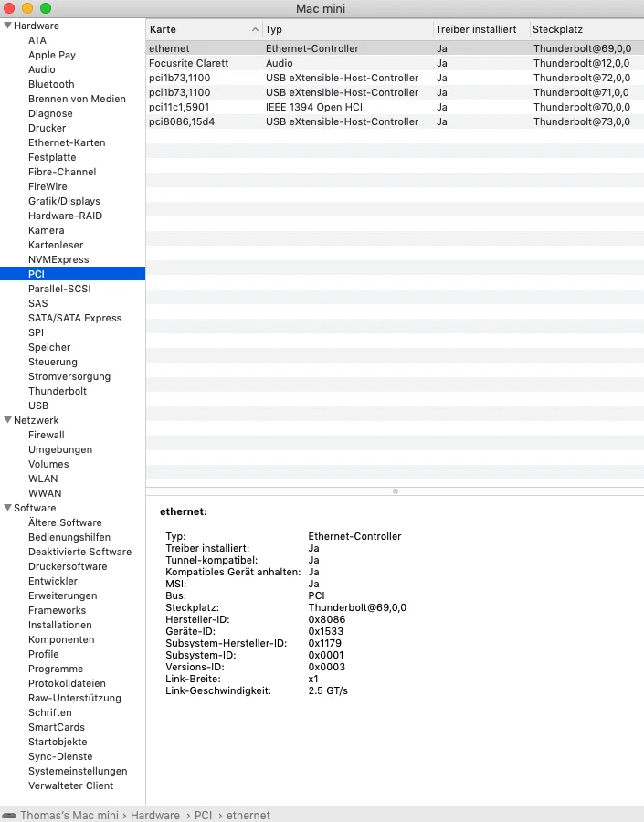Open Systemeinstellungen entry
Image resolution: width=644 pixels, height=822 pixels.
78,771
